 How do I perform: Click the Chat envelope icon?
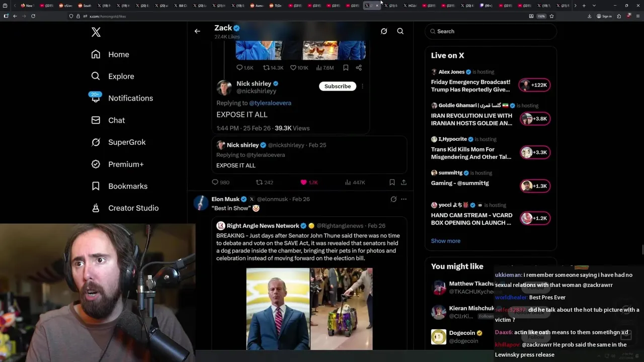pos(96,120)
